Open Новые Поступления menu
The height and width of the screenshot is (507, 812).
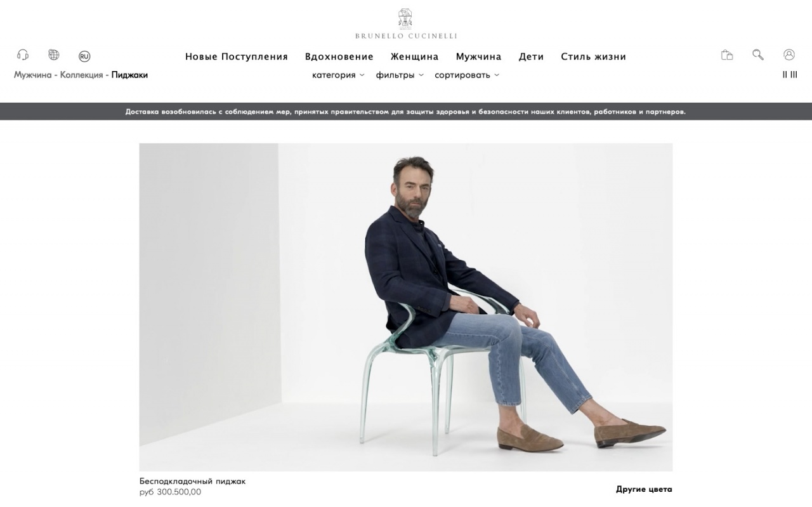tap(237, 56)
